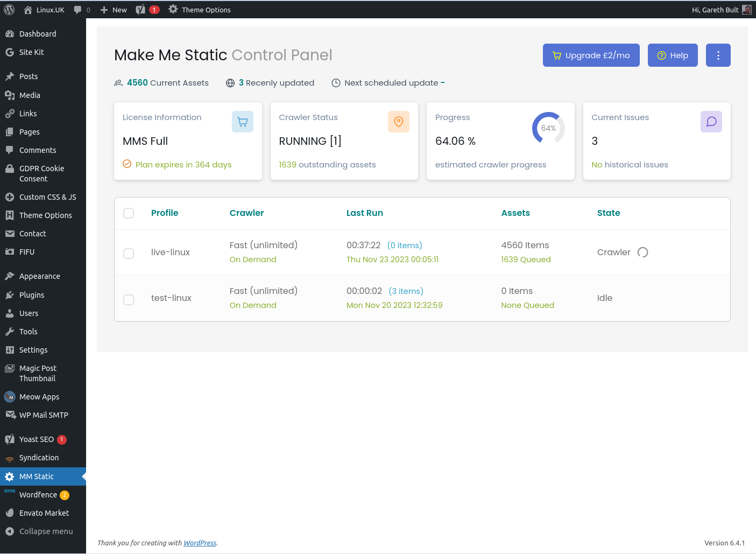Click the three-dot more options button
The width and height of the screenshot is (756, 554).
[x=718, y=55]
